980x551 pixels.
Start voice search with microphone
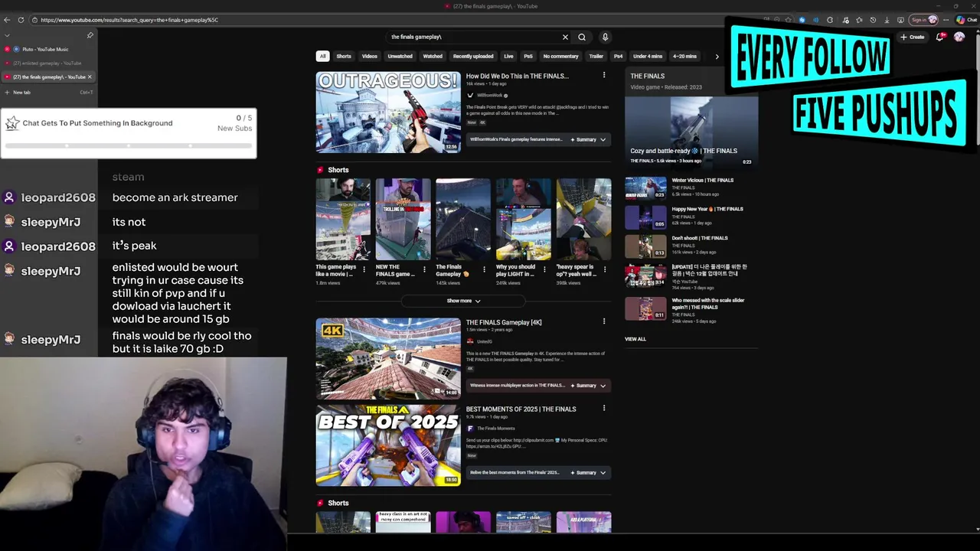pos(605,37)
